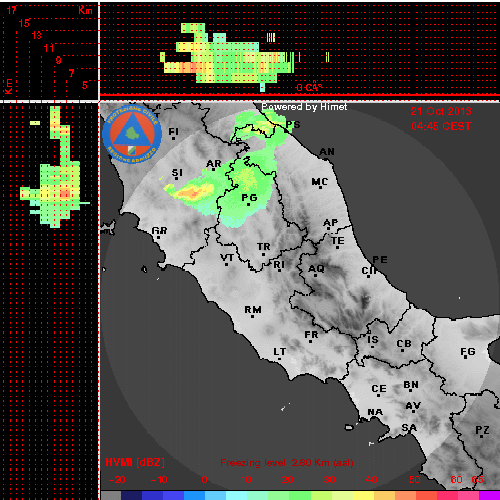Click the 'NA' city label

[x=375, y=412]
